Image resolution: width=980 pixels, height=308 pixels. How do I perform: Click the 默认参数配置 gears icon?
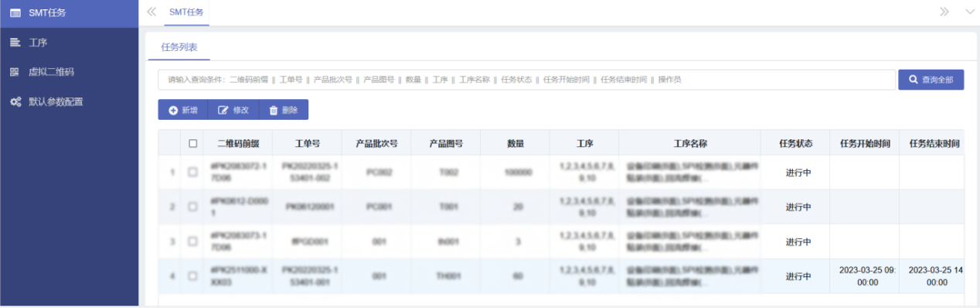[x=15, y=101]
